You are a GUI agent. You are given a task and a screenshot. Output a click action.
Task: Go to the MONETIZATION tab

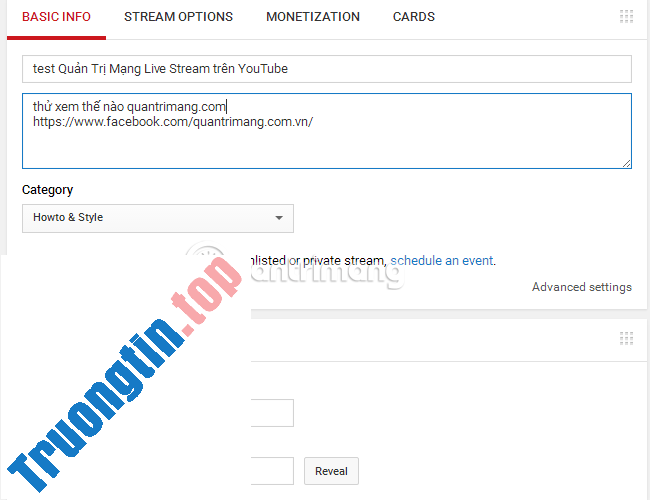pos(313,17)
